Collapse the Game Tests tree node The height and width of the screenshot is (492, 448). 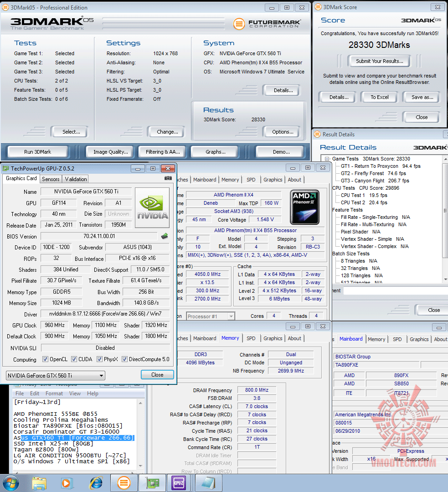tap(327, 159)
